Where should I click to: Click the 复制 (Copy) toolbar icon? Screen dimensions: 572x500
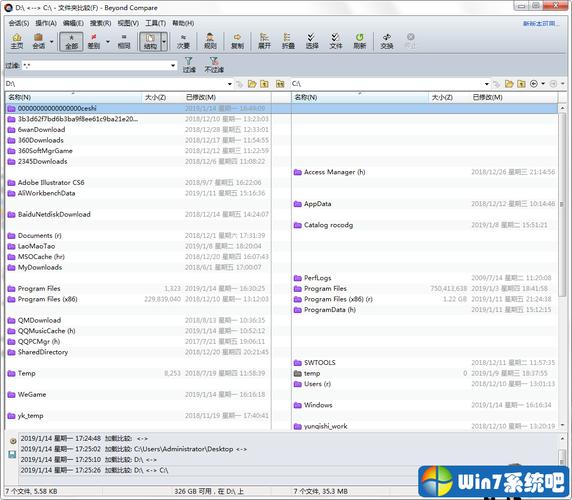(237, 41)
